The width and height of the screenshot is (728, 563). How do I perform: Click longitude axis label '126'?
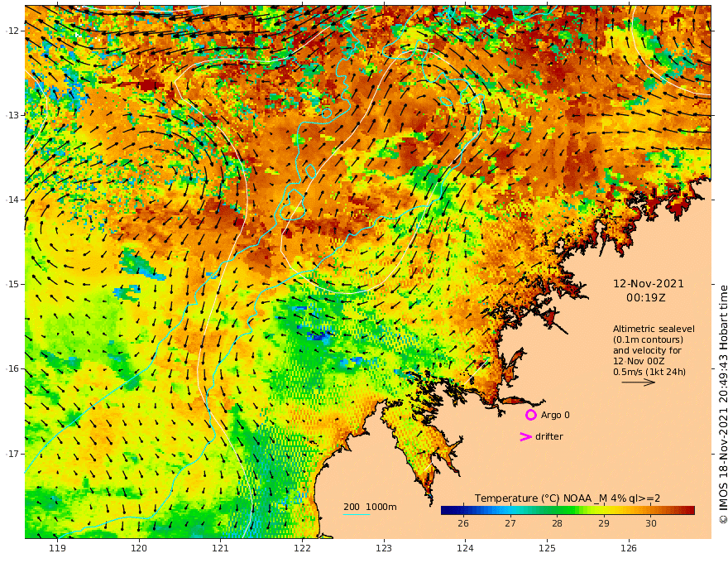(629, 548)
